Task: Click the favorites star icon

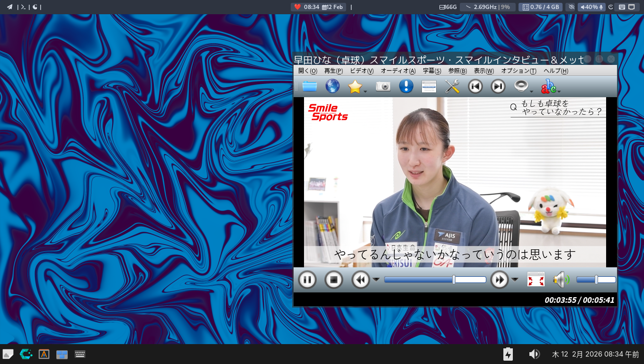Action: point(355,86)
